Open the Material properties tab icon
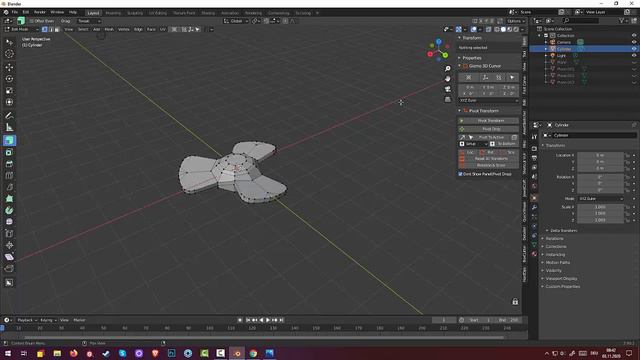Screen dimensions: 640x360 (534, 254)
